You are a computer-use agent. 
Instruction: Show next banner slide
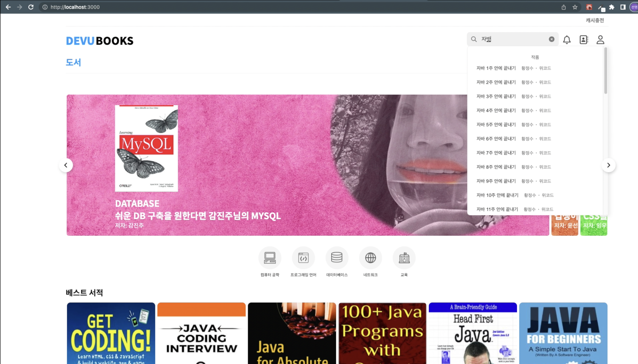click(x=608, y=165)
